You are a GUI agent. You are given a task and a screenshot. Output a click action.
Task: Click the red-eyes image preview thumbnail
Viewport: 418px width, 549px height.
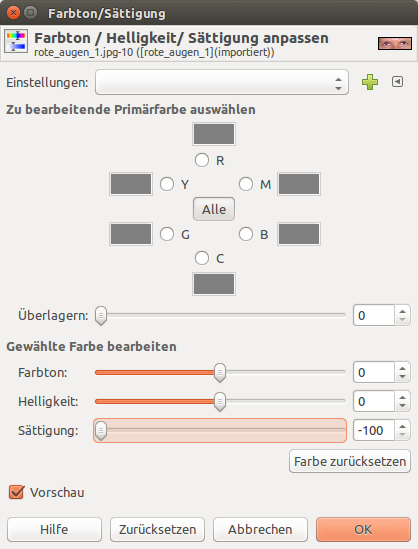click(395, 43)
